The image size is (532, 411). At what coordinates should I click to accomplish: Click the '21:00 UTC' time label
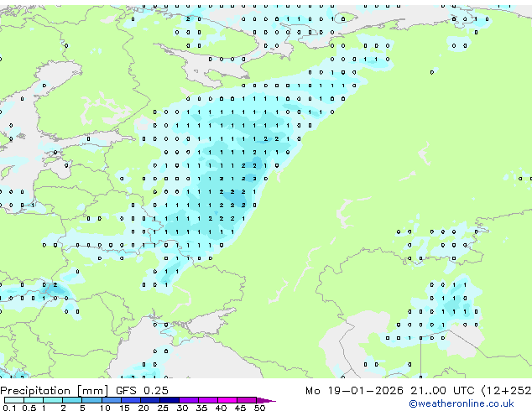click(441, 391)
